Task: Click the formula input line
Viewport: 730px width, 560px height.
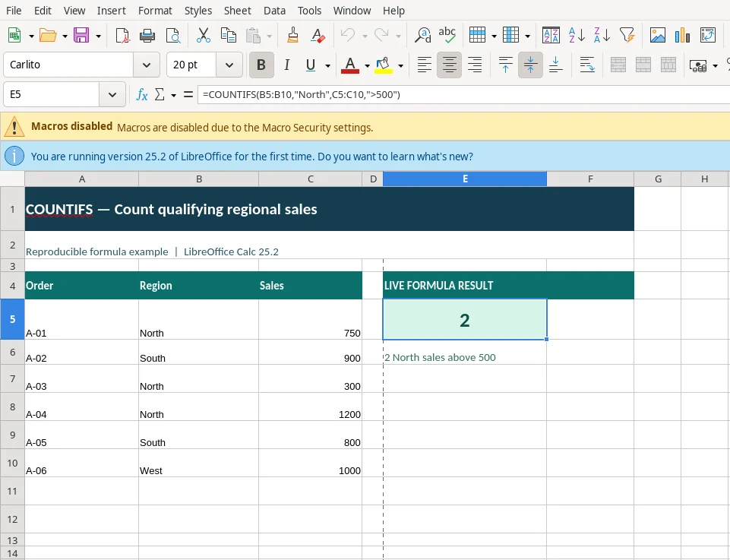Action: (x=463, y=94)
